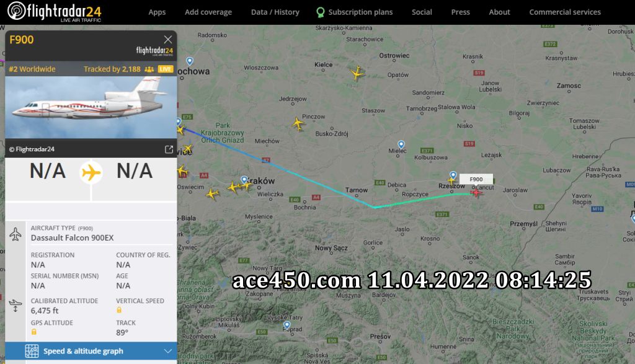Open aircraft photo in external link icon

(169, 149)
